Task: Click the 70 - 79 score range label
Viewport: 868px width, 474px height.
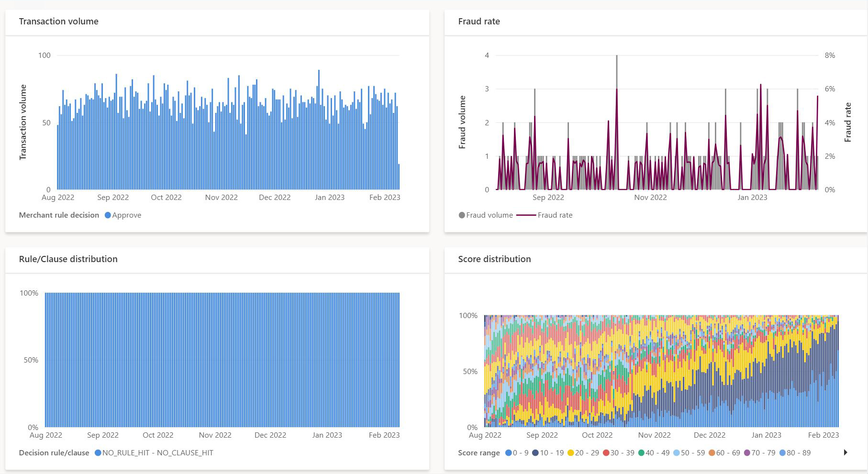Action: (763, 453)
